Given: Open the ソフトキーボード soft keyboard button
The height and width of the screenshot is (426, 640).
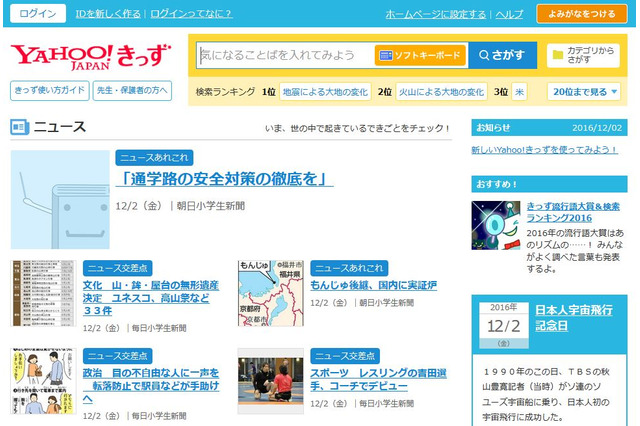Looking at the screenshot, I should tap(420, 55).
